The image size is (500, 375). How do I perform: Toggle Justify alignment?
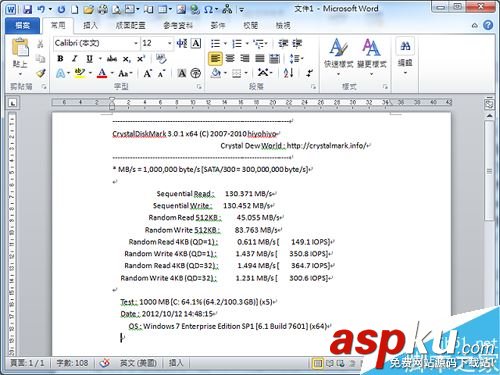(x=260, y=59)
